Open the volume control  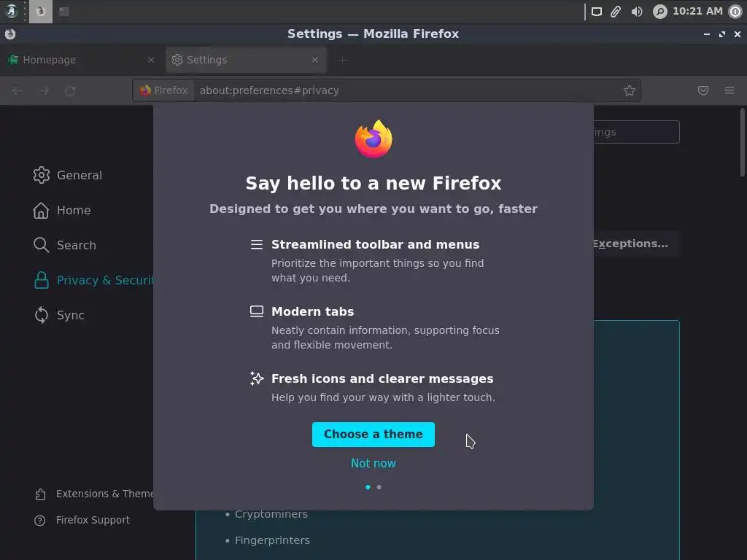pos(636,12)
